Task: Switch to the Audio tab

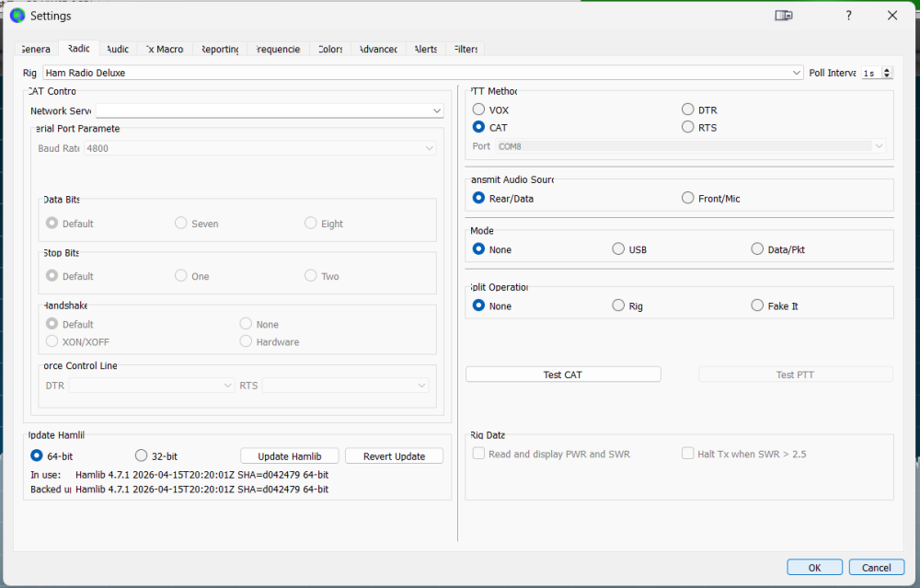Action: tap(118, 50)
